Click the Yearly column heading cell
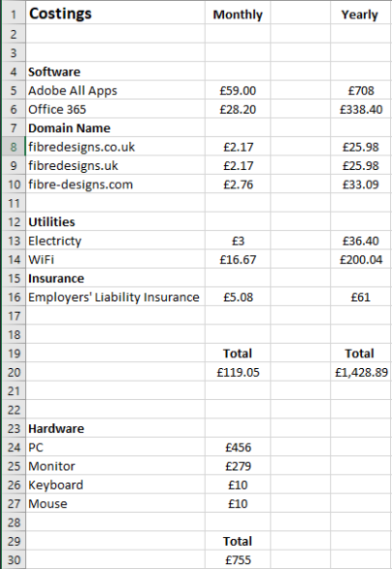 (360, 15)
